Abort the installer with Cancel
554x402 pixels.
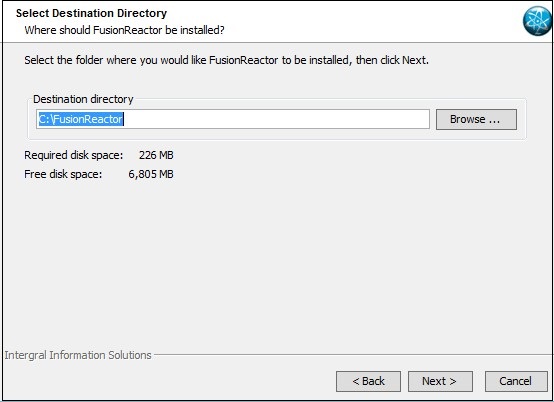515,381
